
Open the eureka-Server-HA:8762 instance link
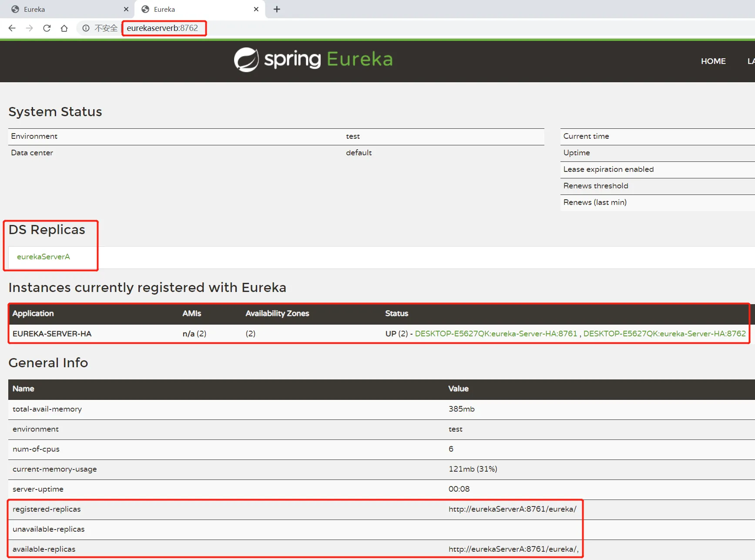click(x=664, y=334)
